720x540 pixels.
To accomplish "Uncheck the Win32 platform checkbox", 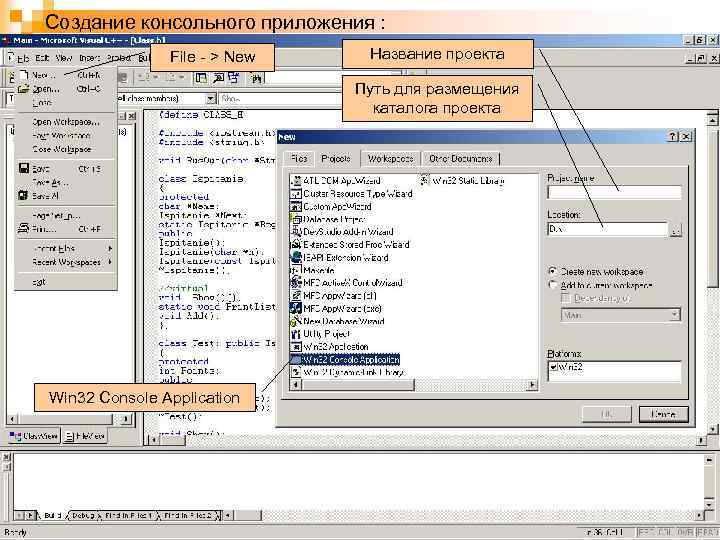I will (554, 367).
